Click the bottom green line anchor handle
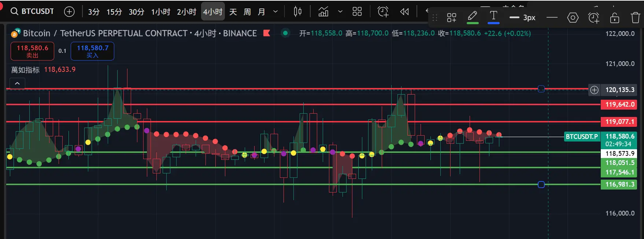 (541, 184)
